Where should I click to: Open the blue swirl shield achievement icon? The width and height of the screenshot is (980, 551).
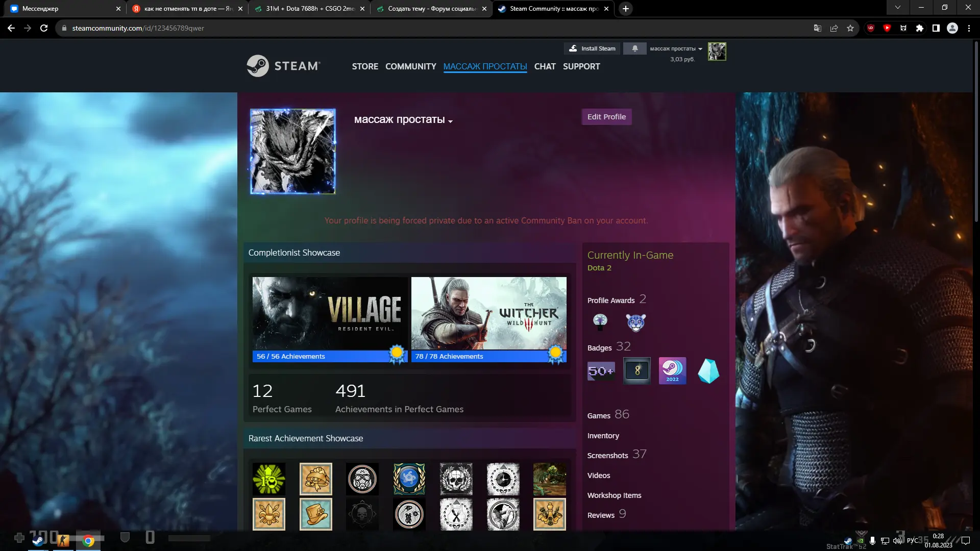[x=409, y=479]
